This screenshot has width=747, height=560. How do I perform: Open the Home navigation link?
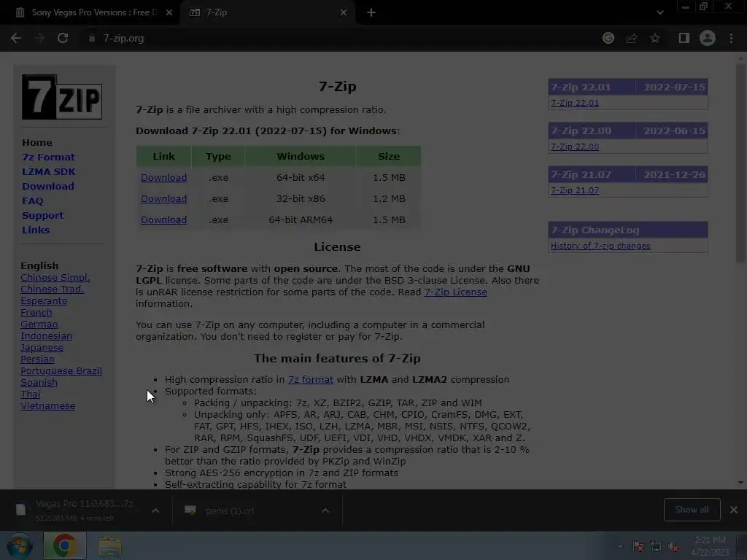click(x=37, y=142)
